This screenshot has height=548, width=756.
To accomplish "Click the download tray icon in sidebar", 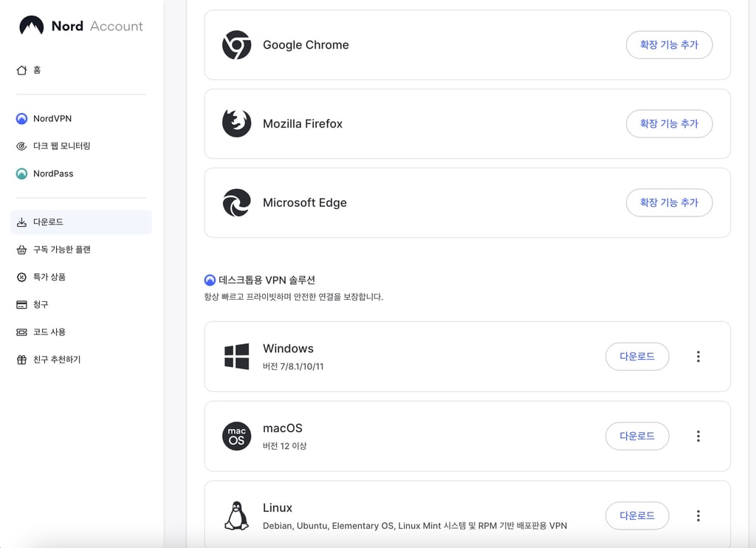I will coord(21,222).
